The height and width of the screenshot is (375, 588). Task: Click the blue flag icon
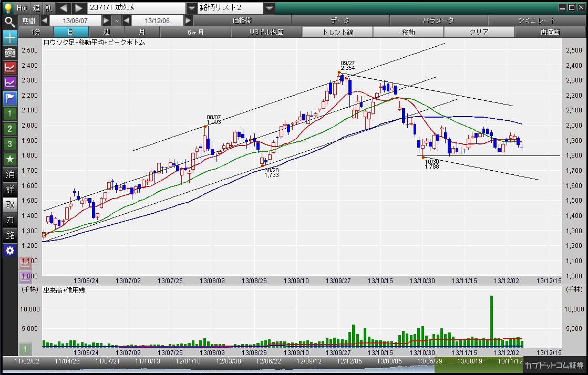click(x=9, y=98)
